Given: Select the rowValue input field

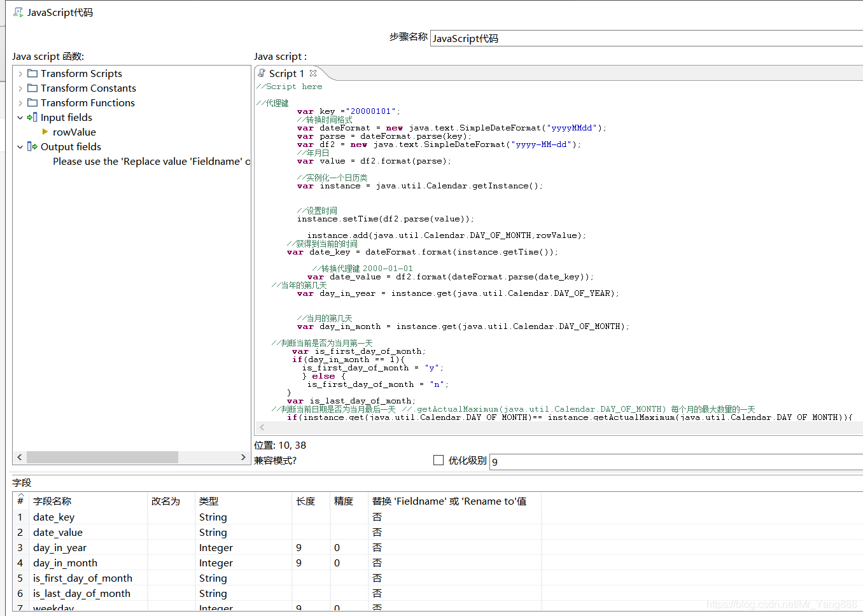Looking at the screenshot, I should (x=74, y=132).
